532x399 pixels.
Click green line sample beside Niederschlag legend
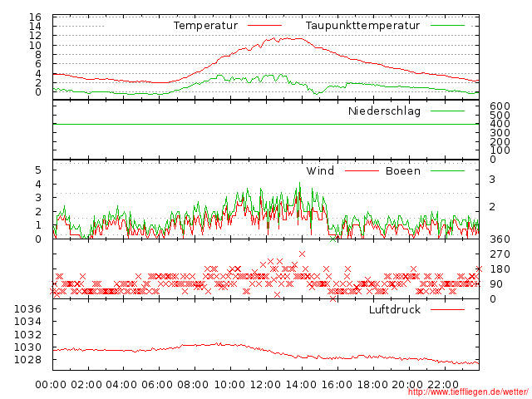[447, 111]
